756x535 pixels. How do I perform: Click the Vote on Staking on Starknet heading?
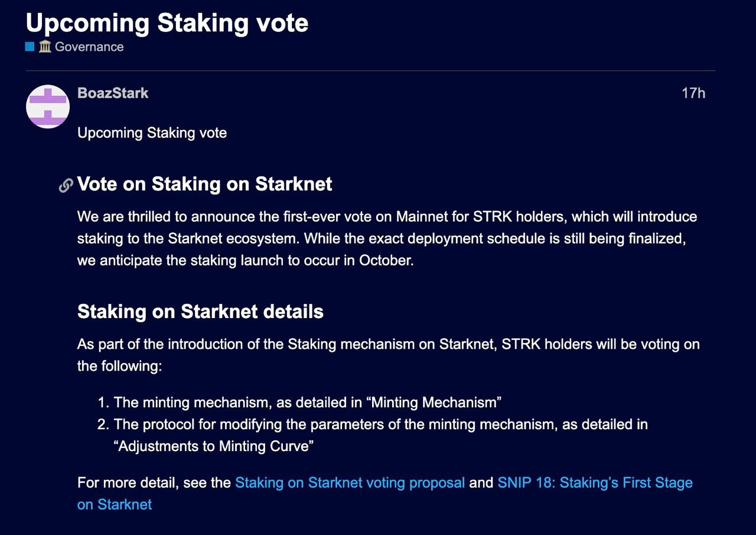tap(204, 184)
